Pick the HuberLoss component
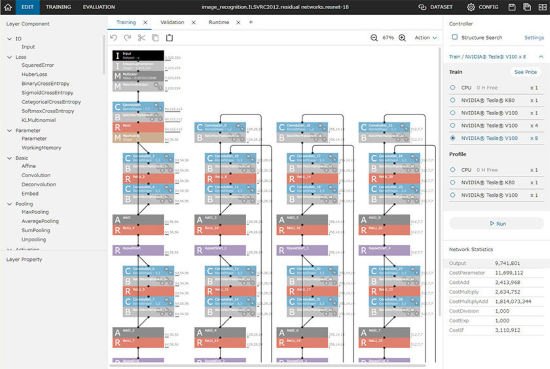 tap(34, 74)
